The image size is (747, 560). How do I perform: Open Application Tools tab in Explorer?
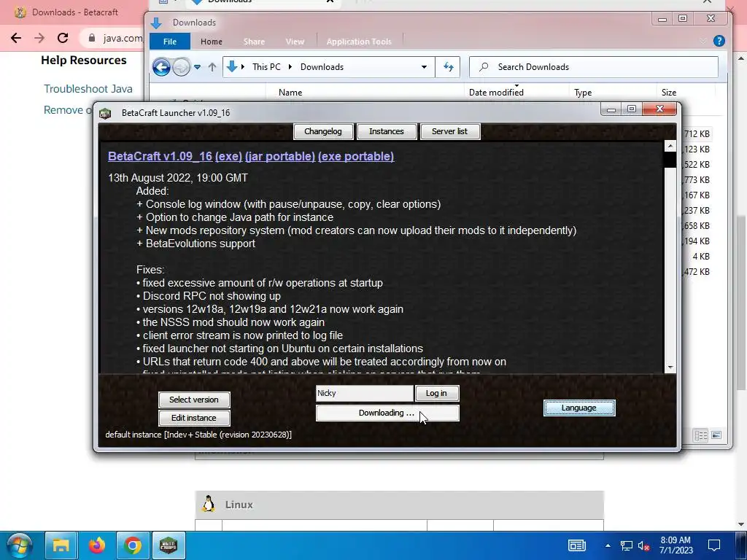(359, 42)
